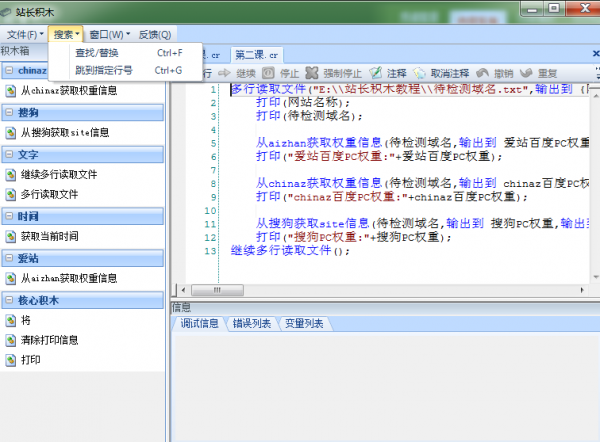Collapse the 核心积木 block group
The image size is (600, 442).
click(9, 300)
